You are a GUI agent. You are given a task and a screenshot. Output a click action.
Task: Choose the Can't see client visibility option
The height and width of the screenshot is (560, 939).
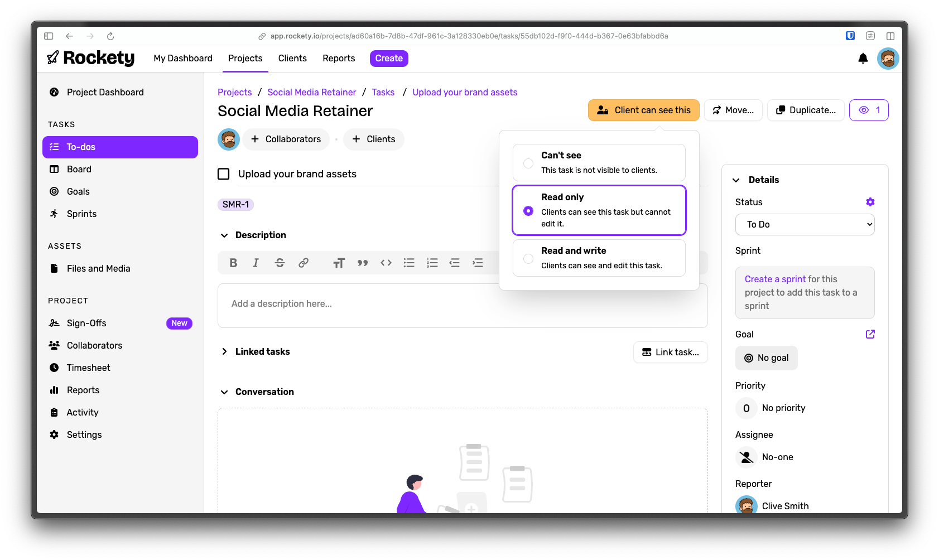point(528,163)
